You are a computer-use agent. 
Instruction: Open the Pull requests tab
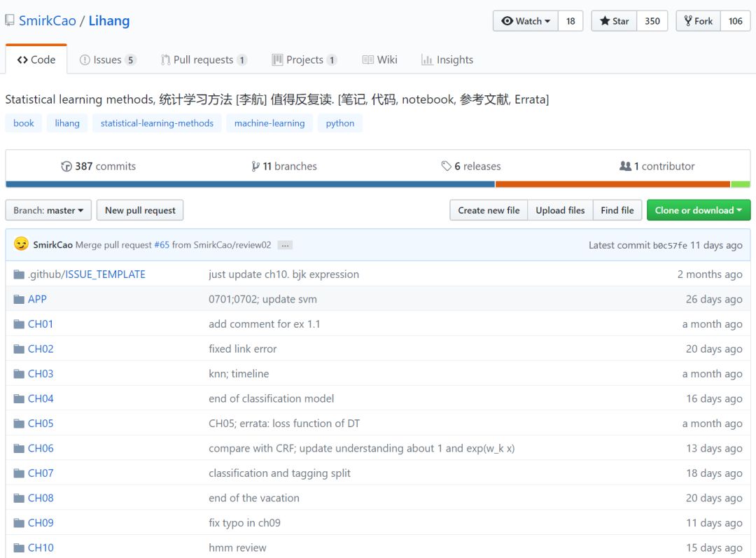(x=204, y=60)
